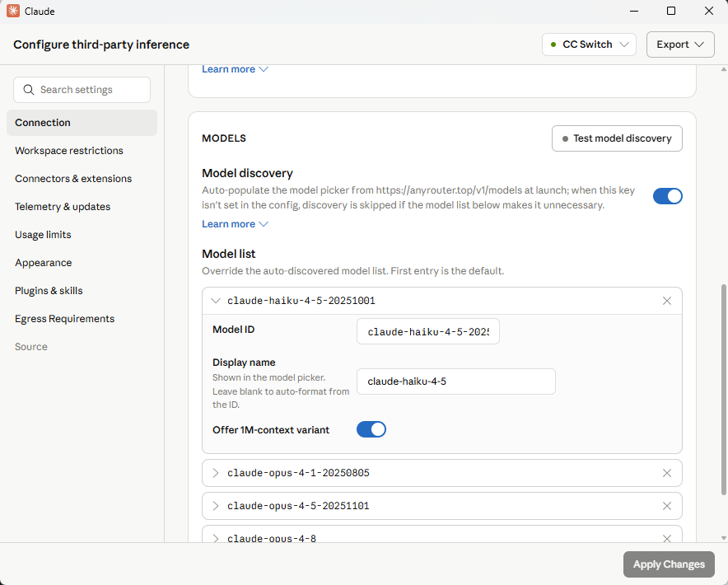Click the scrollbar down arrow
The height and width of the screenshot is (585, 728).
[723, 538]
